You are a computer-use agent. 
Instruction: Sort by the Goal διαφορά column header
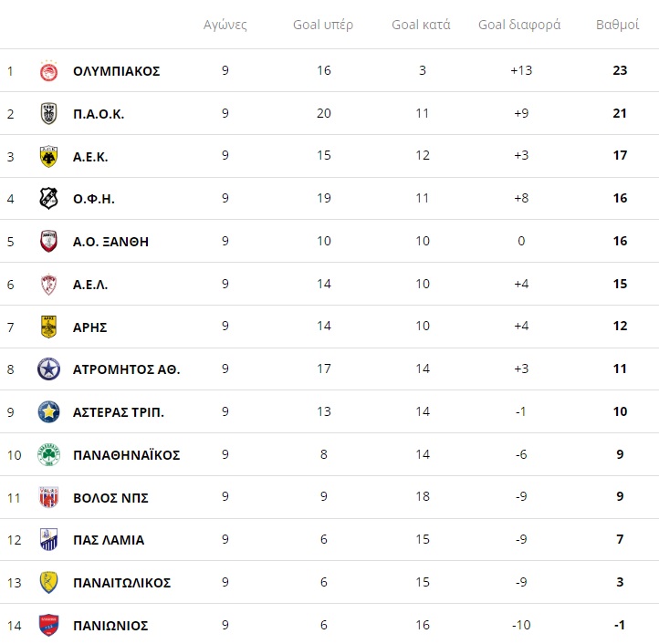(x=519, y=25)
